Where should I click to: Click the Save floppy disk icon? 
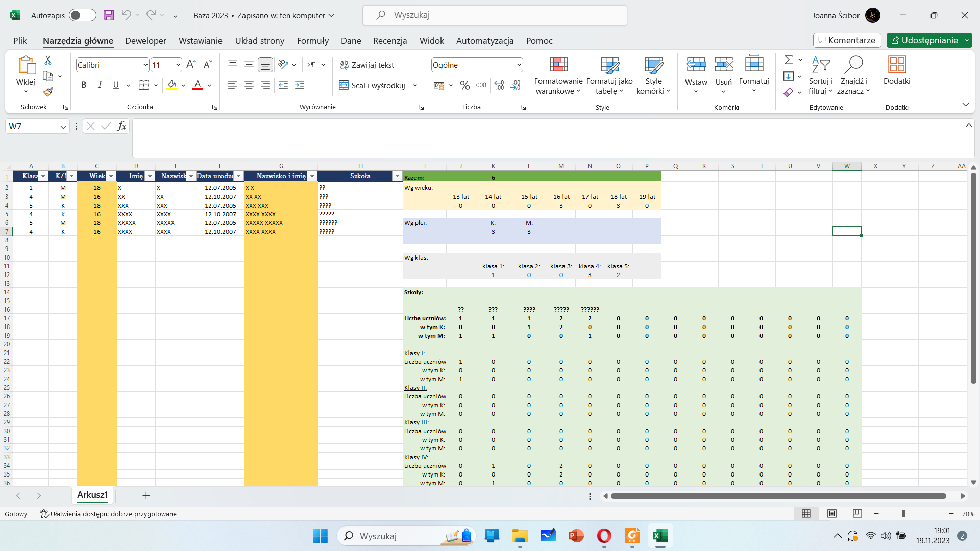(x=109, y=15)
